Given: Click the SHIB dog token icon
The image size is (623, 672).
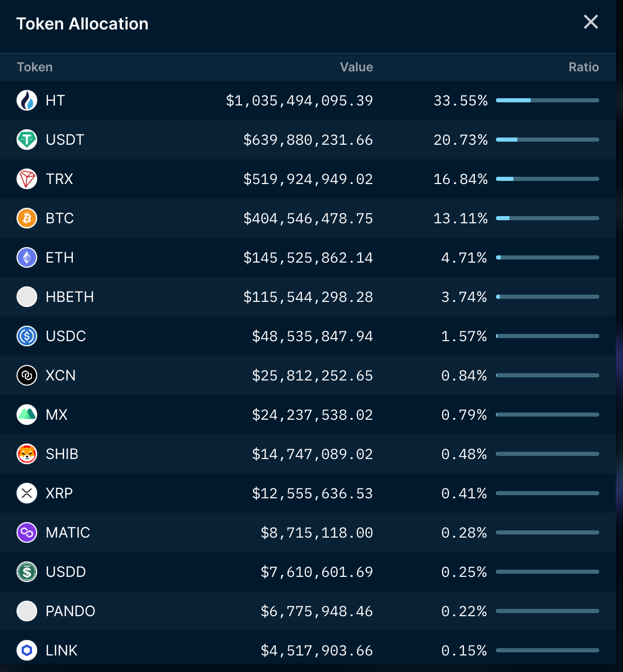Looking at the screenshot, I should (27, 454).
